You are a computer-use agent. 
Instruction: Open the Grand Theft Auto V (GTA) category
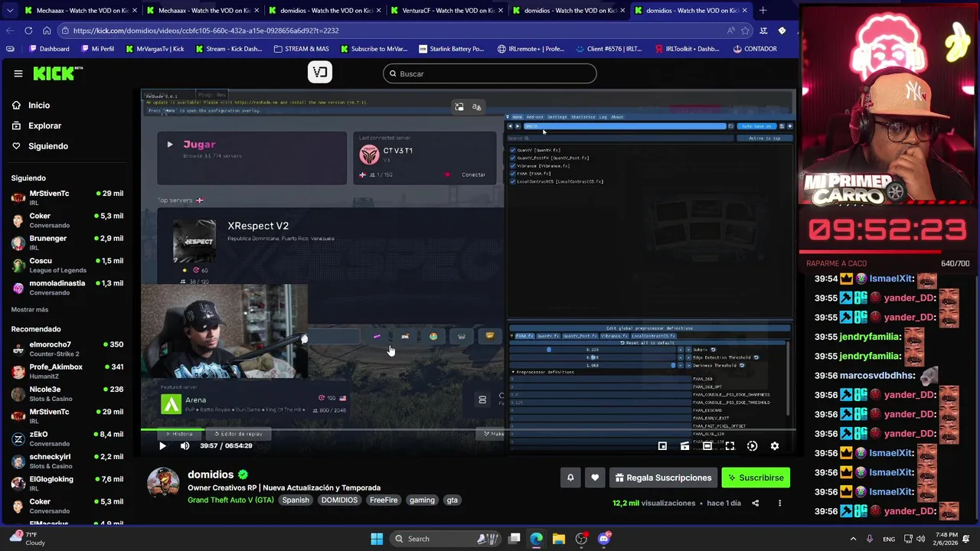(x=230, y=500)
